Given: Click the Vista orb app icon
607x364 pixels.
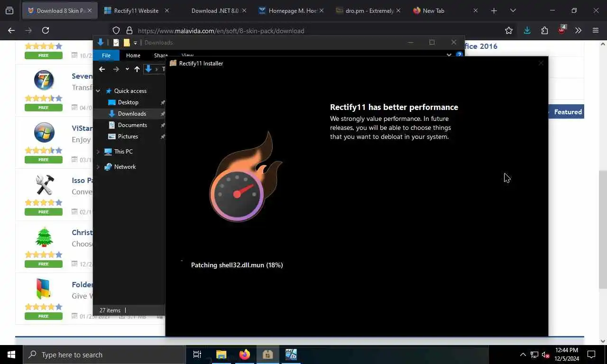Looking at the screenshot, I should (x=44, y=132).
